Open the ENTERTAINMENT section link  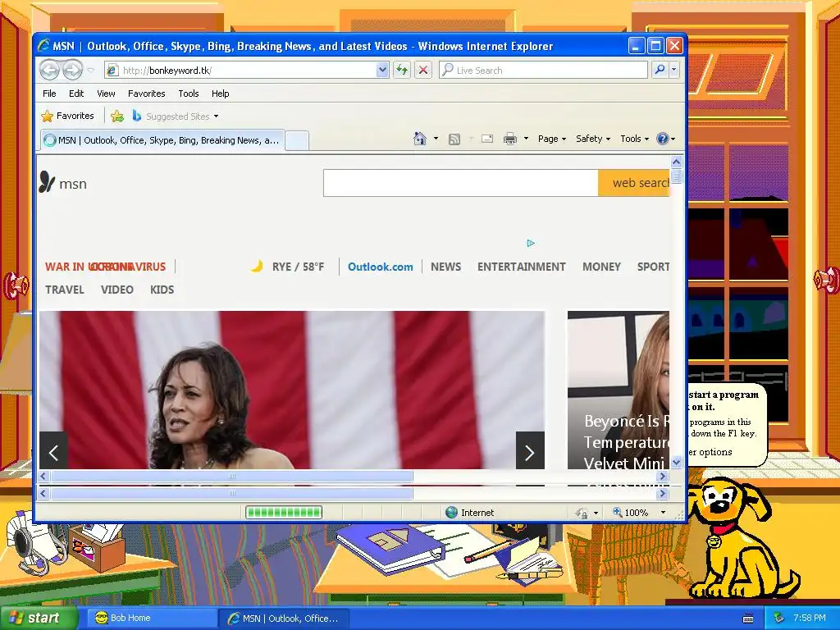(521, 267)
